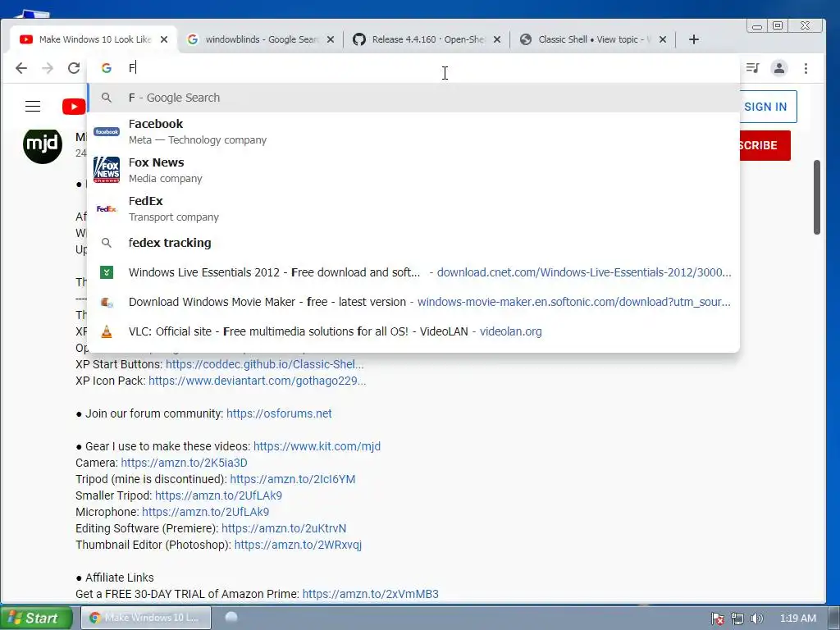Select the Make Windows 10 Look Like tab
Screen dimensions: 840x630
point(94,39)
